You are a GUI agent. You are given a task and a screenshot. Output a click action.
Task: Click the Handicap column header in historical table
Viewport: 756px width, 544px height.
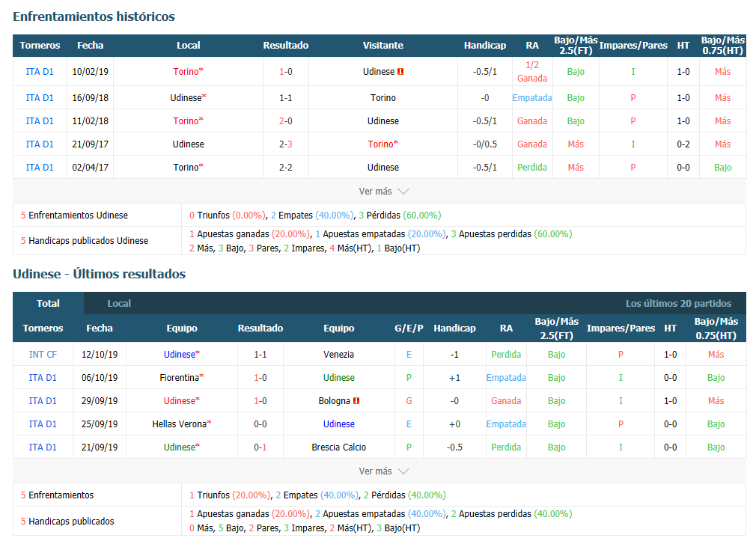point(484,46)
